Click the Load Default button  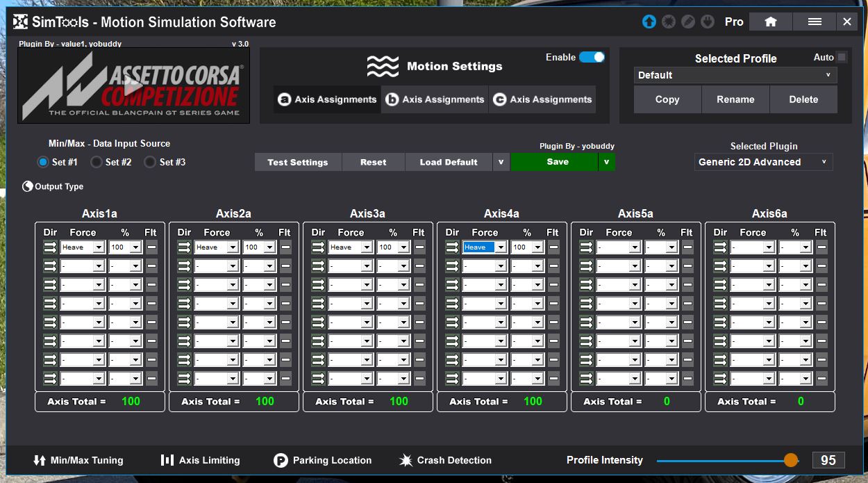click(449, 162)
